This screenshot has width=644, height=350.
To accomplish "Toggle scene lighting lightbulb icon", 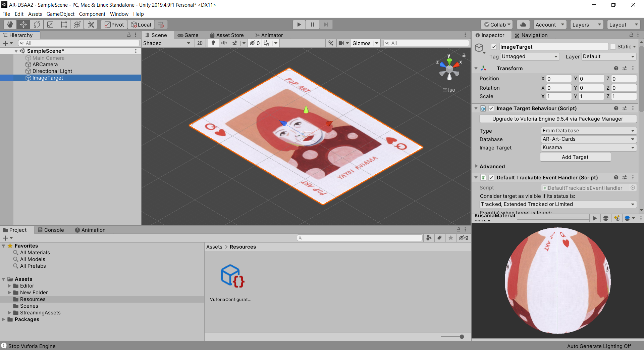I will pyautogui.click(x=213, y=43).
